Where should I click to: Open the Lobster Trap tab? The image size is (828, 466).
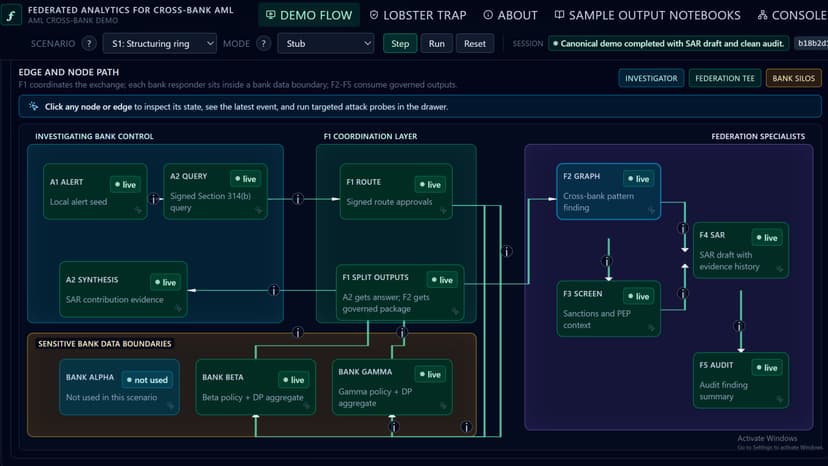tap(418, 15)
